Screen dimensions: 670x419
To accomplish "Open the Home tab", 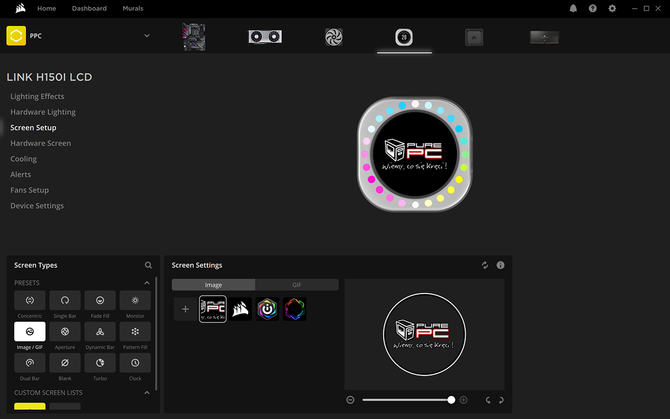I will click(47, 8).
